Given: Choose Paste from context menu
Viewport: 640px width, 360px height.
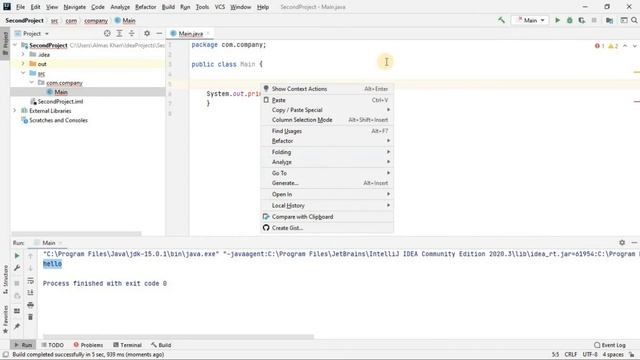Looking at the screenshot, I should click(327, 100).
